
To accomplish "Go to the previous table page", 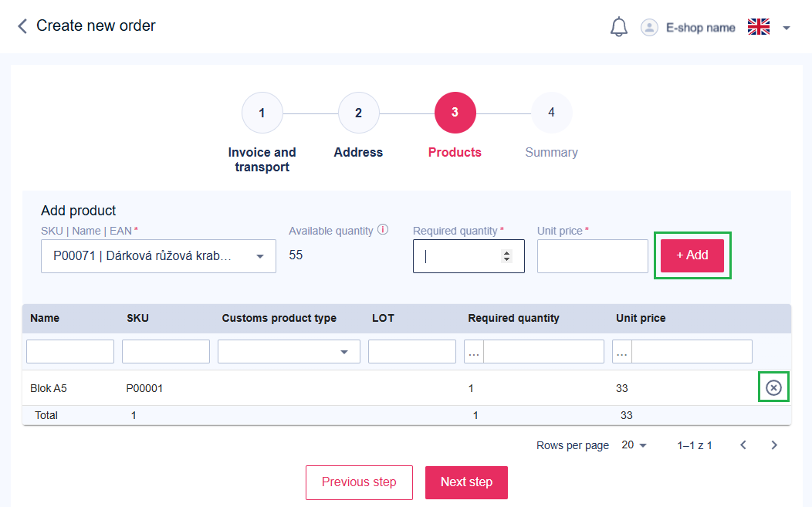I will pyautogui.click(x=743, y=445).
